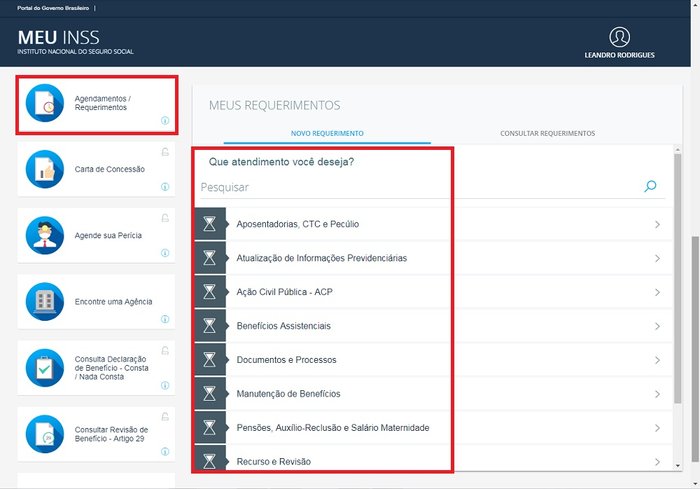Click the Agendamentos / Requerimentos document icon
Image resolution: width=700 pixels, height=489 pixels.
(x=45, y=103)
